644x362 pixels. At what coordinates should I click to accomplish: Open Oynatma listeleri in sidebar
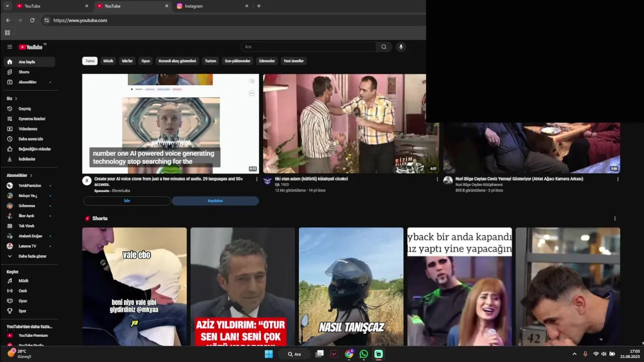click(29, 119)
